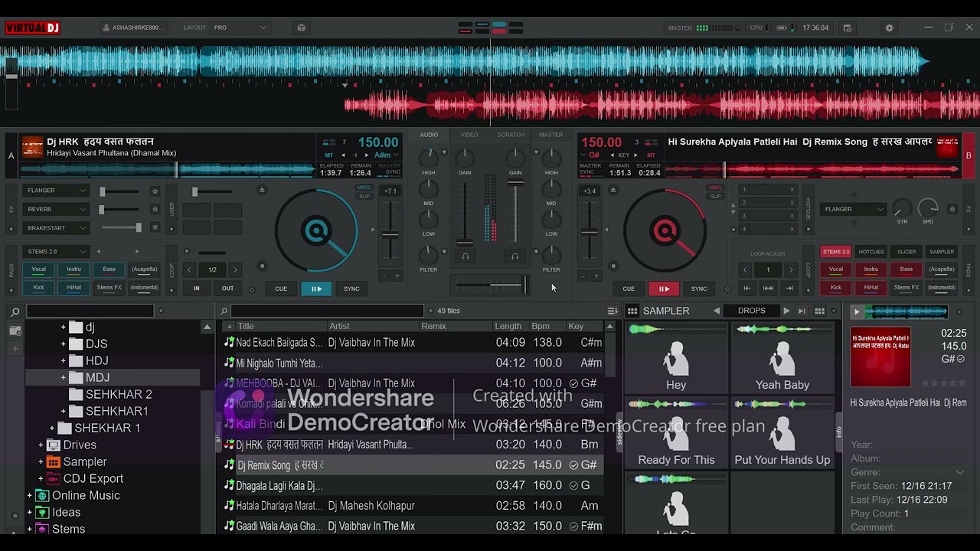Toggle SLIP mode on deck A
The width and height of the screenshot is (980, 551).
point(364,196)
